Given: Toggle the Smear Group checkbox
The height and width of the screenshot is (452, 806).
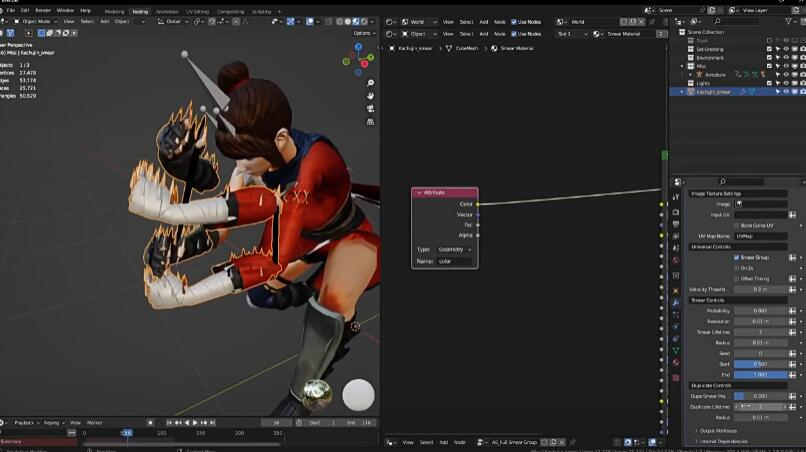Looking at the screenshot, I should 736,257.
